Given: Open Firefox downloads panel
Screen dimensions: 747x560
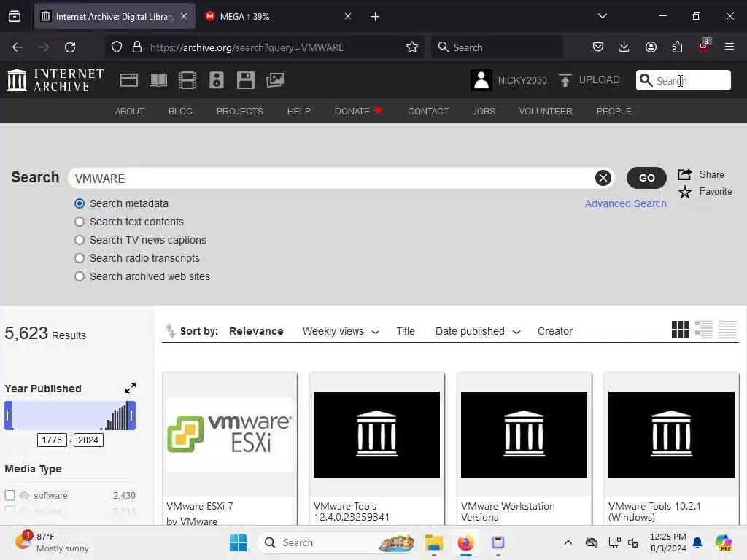Looking at the screenshot, I should click(624, 47).
